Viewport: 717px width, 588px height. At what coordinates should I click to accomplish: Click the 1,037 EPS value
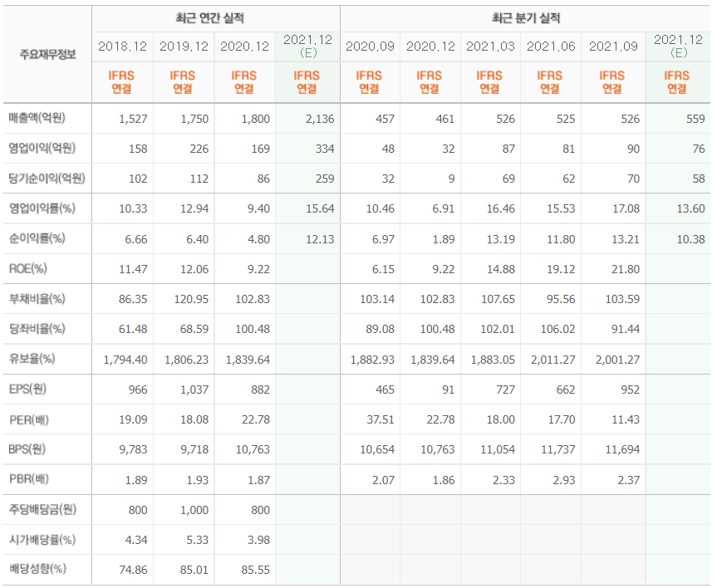point(194,390)
